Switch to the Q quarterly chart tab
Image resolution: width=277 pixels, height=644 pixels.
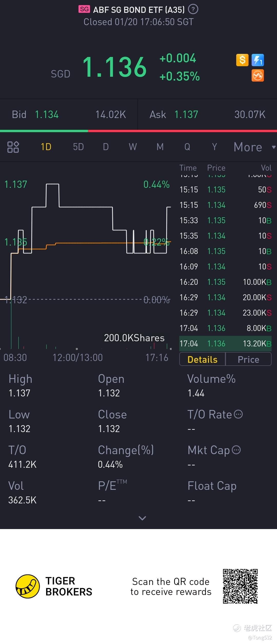[x=187, y=147]
